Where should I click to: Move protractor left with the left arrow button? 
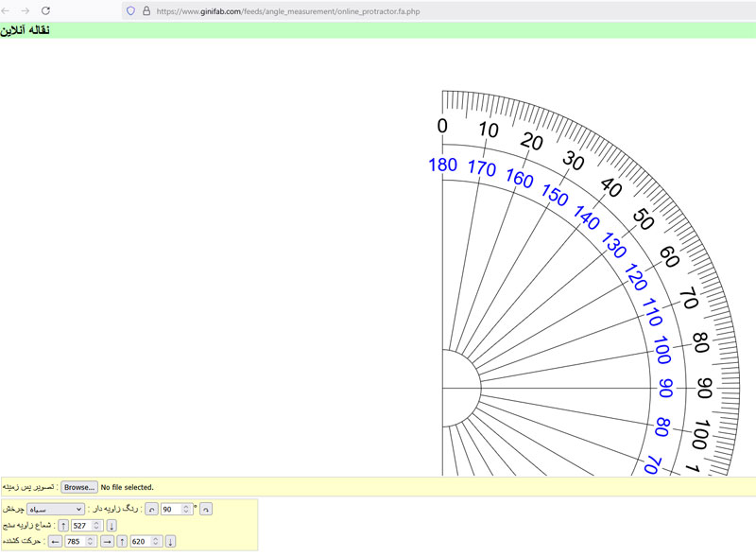click(x=55, y=541)
